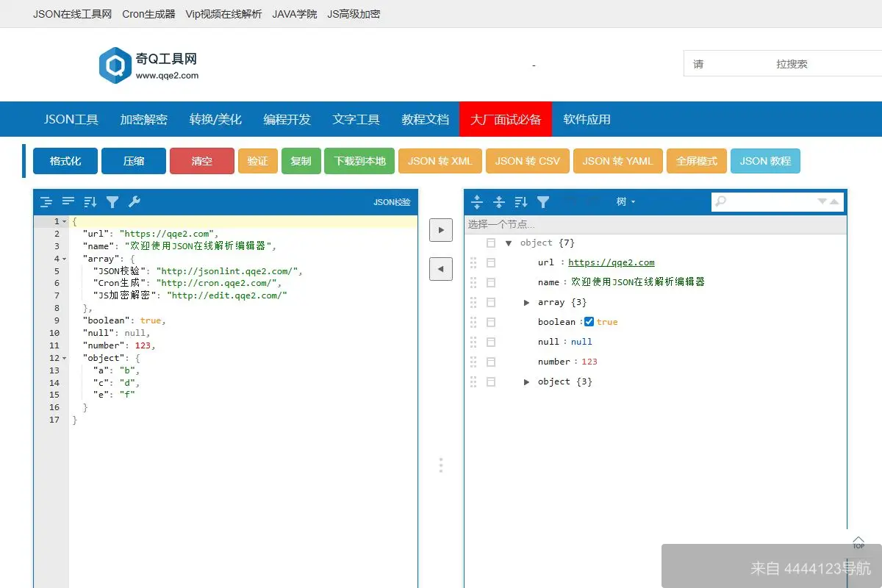Click the compact JSON icon in code editor toolbar
Image resolution: width=882 pixels, height=588 pixels.
tap(68, 201)
